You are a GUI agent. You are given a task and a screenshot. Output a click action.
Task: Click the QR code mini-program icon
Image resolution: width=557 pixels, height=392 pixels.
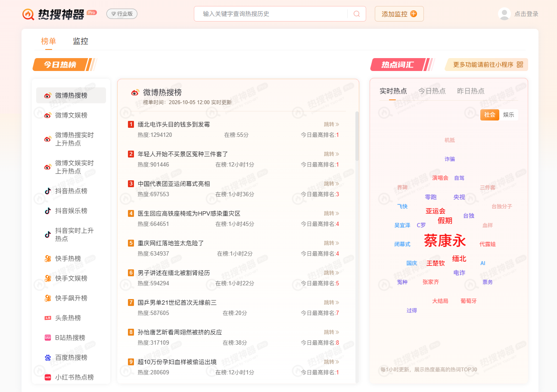[x=520, y=65]
